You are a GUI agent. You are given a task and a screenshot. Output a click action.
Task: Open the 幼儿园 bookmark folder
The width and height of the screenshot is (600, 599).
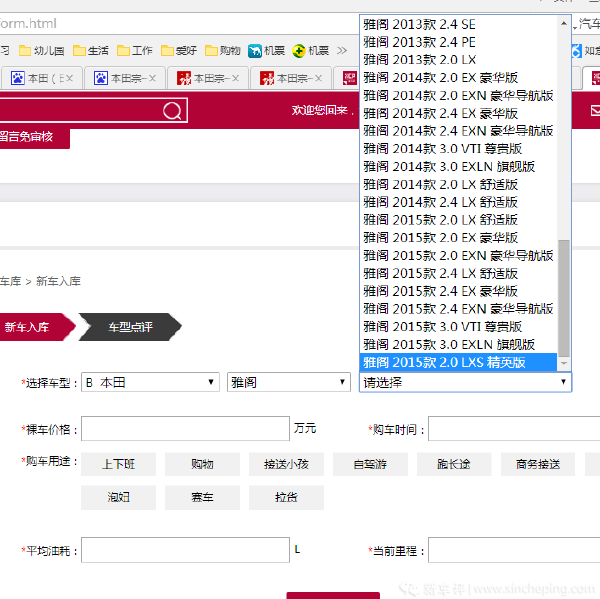41,51
